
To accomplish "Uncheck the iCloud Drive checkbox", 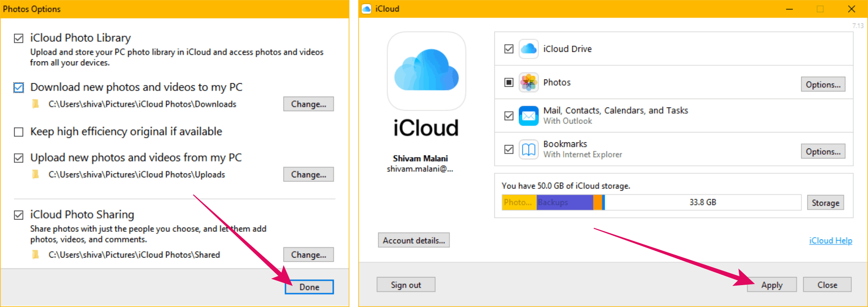I will (509, 49).
